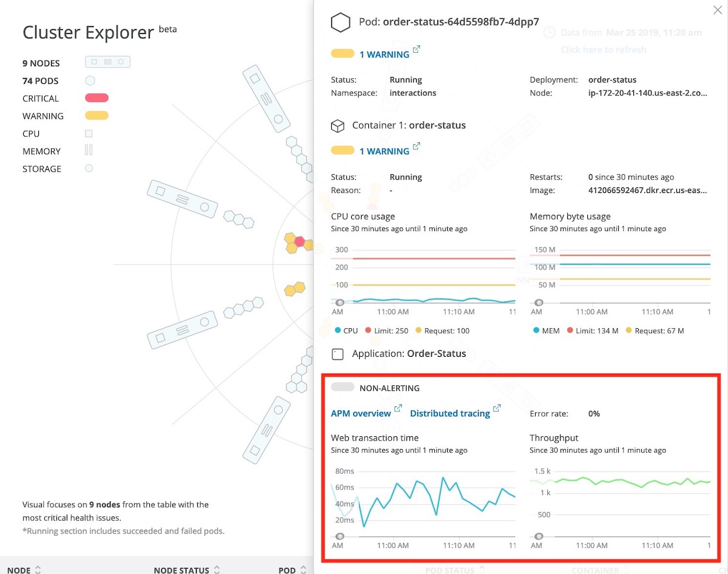
Task: Open the 1 WARNING link under Container 1
Action: (x=384, y=152)
